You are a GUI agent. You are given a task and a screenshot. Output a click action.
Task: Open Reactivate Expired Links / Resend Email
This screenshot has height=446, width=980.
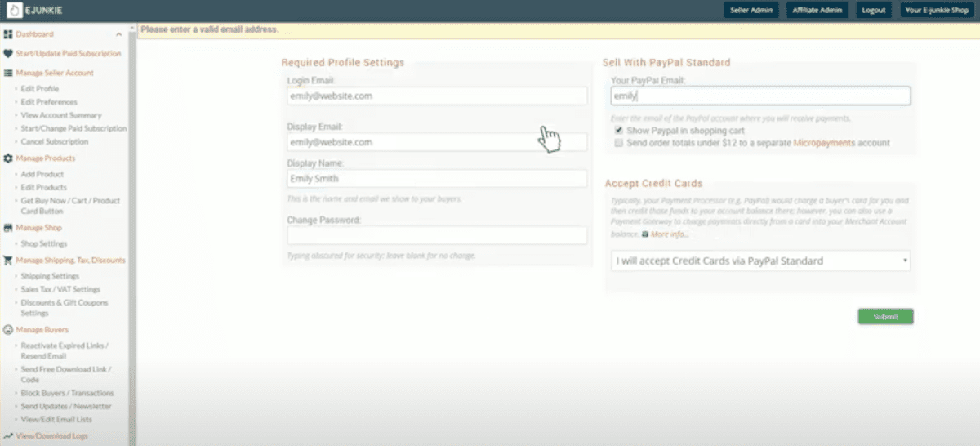65,350
